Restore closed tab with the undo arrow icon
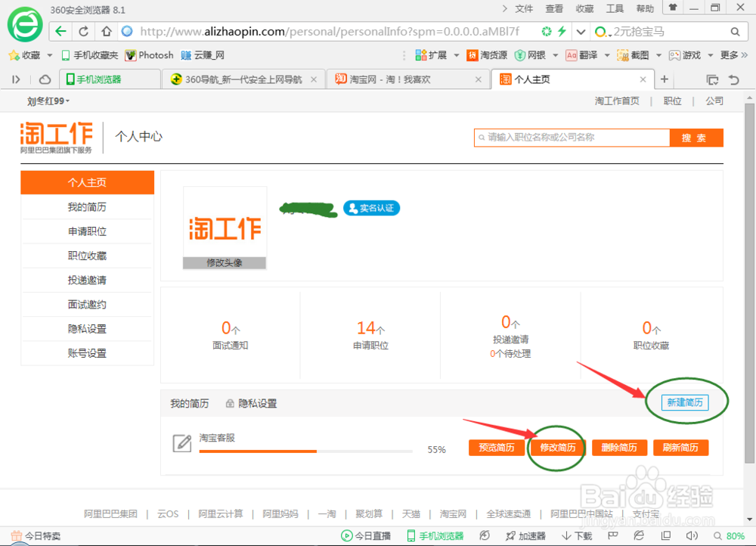This screenshot has height=546, width=756. [x=734, y=79]
